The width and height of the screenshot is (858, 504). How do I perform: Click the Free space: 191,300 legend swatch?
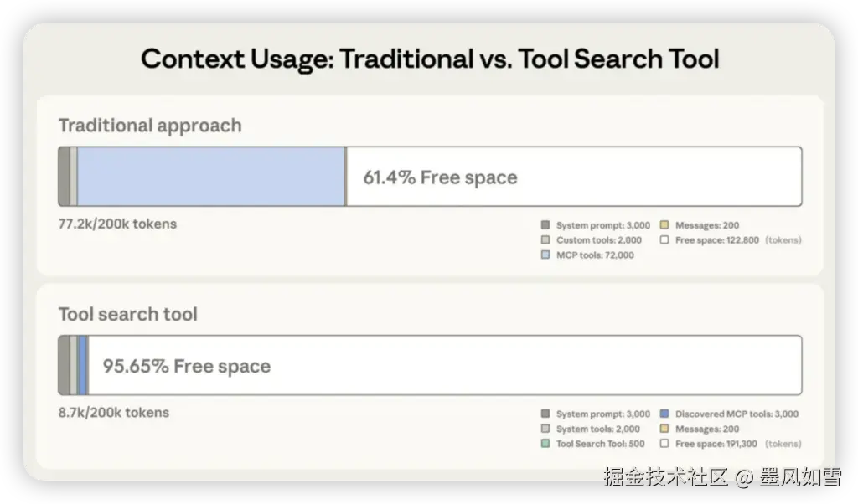(664, 444)
